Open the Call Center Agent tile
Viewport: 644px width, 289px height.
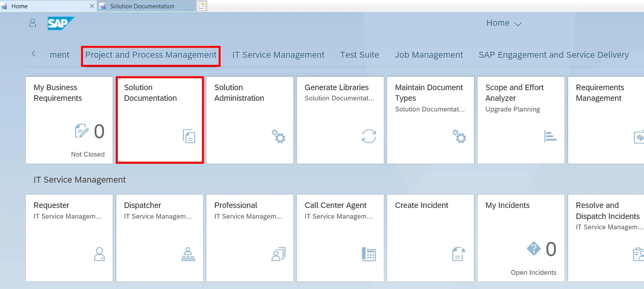click(340, 238)
